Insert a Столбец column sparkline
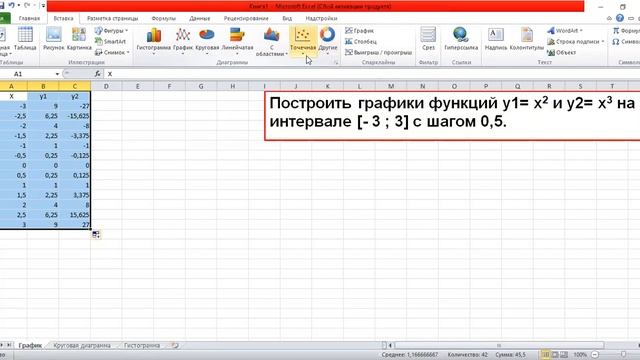Viewport: 640px width, 360px height. coord(361,42)
